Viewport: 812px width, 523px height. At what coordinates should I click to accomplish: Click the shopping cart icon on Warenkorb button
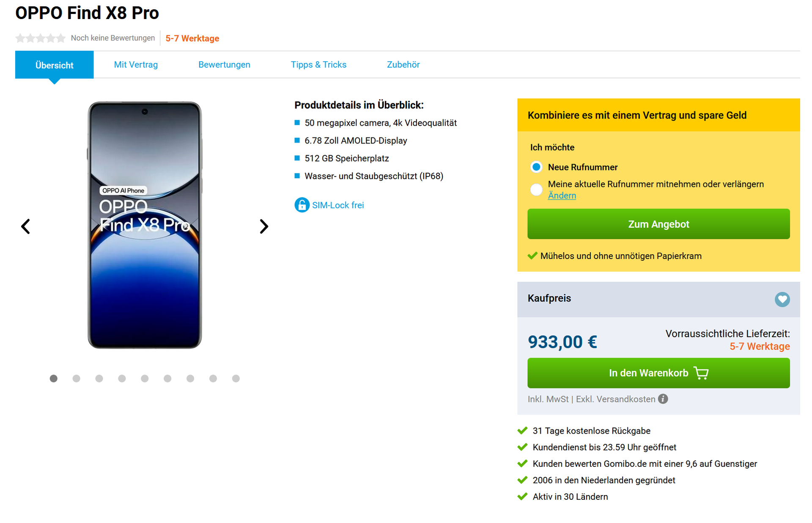pyautogui.click(x=702, y=373)
